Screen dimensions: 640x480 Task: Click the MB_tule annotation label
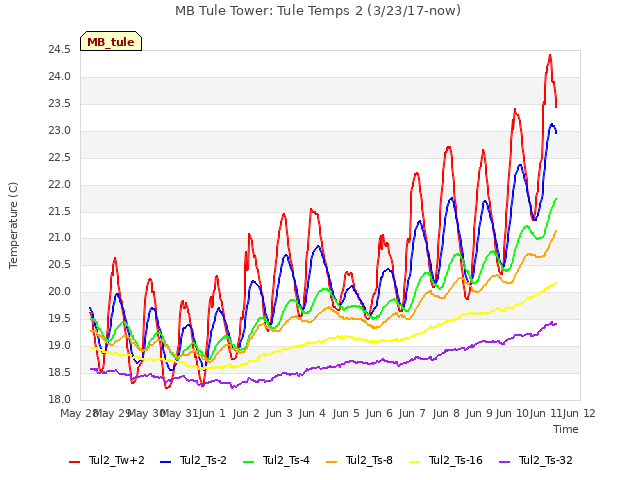point(111,41)
